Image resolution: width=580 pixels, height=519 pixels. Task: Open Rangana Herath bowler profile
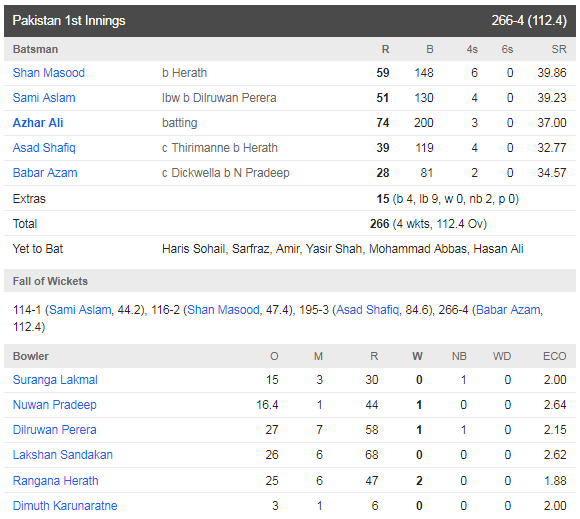click(x=56, y=481)
